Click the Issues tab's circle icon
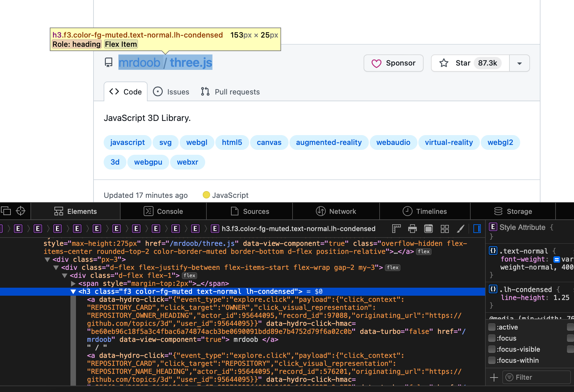 click(158, 92)
